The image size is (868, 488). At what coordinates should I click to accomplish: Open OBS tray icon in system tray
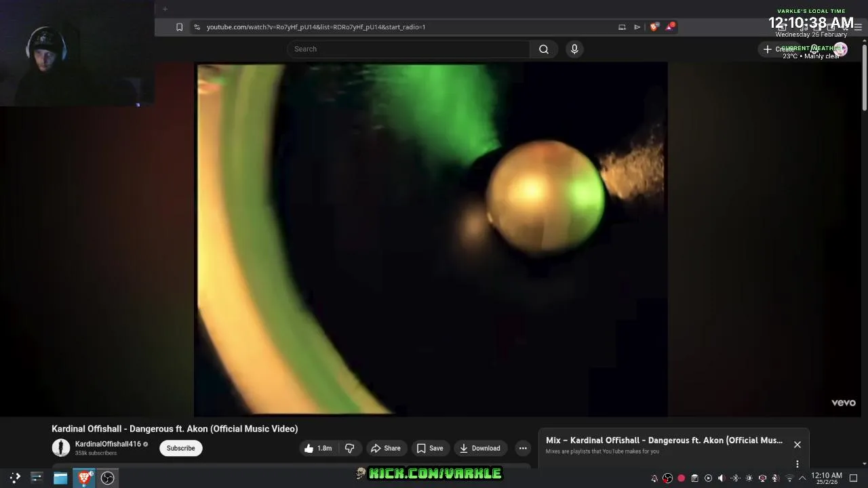[667, 479]
